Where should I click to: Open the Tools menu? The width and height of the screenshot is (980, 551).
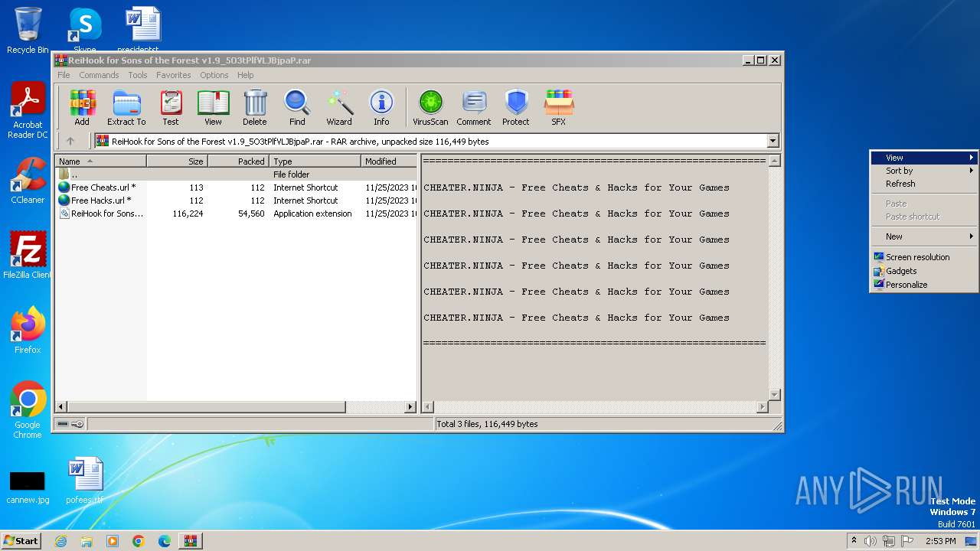tap(138, 75)
